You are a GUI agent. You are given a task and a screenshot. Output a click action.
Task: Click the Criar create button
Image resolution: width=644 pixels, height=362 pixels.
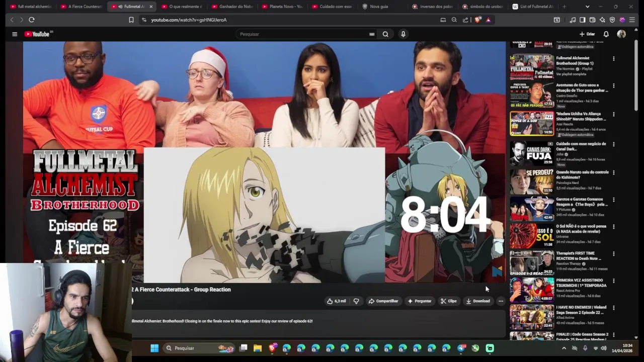(x=587, y=34)
